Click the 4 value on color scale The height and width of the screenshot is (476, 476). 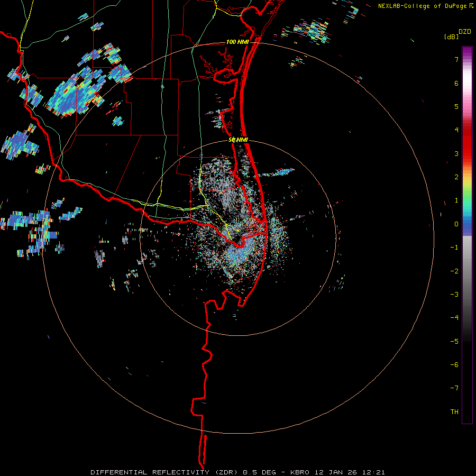click(456, 130)
